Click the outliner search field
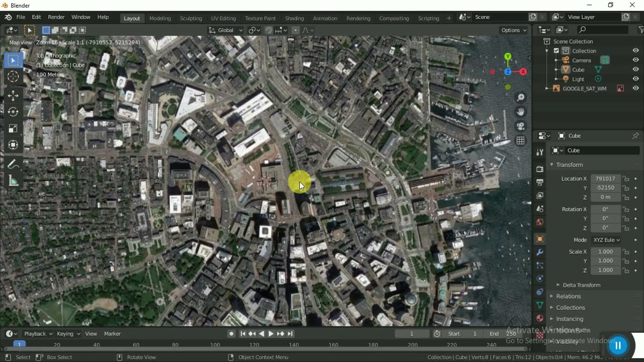The height and width of the screenshot is (362, 644). point(603,30)
